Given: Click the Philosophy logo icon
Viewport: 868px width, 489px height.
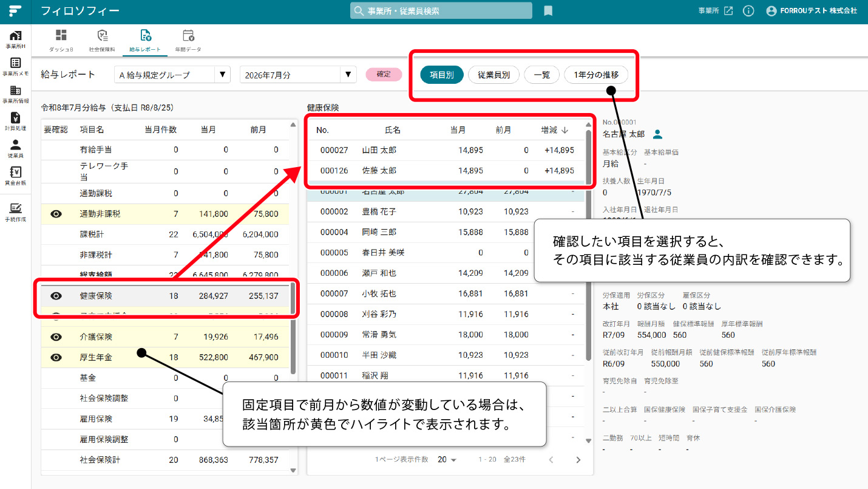Looking at the screenshot, I should [x=15, y=11].
